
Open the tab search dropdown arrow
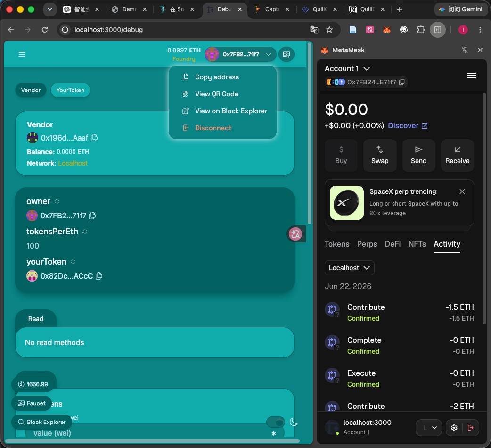[x=50, y=9]
